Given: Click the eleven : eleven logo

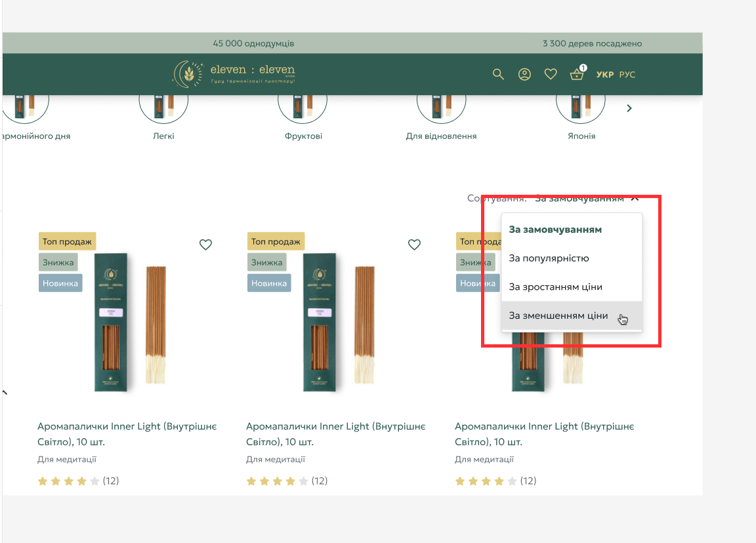Looking at the screenshot, I should click(x=234, y=74).
